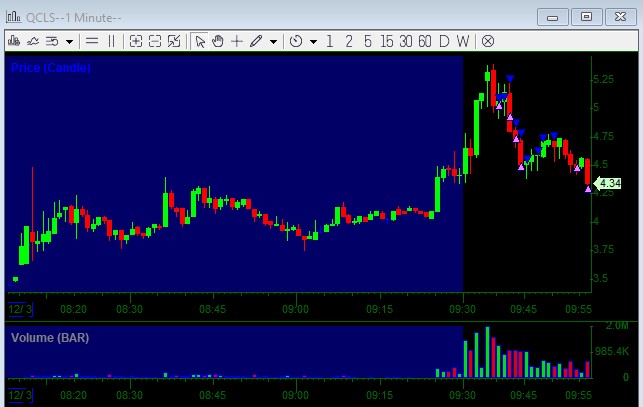Click the pink buy marker at the last candle
Viewport: 643px width, 407px height.
click(x=588, y=189)
